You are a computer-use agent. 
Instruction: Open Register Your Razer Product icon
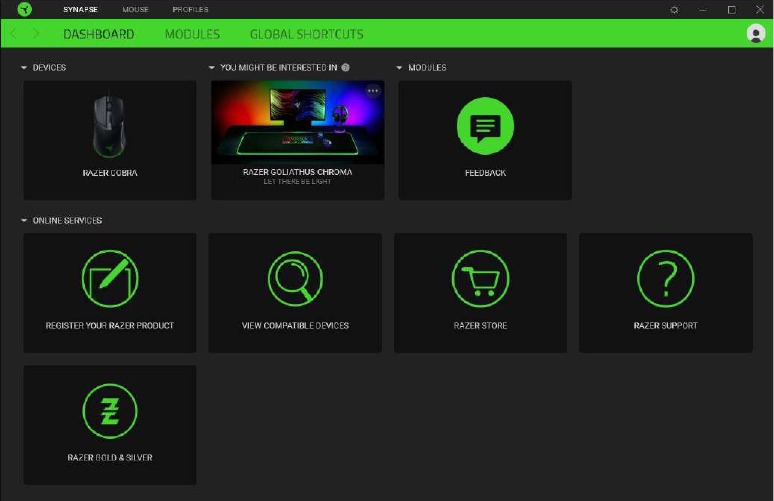(x=110, y=278)
